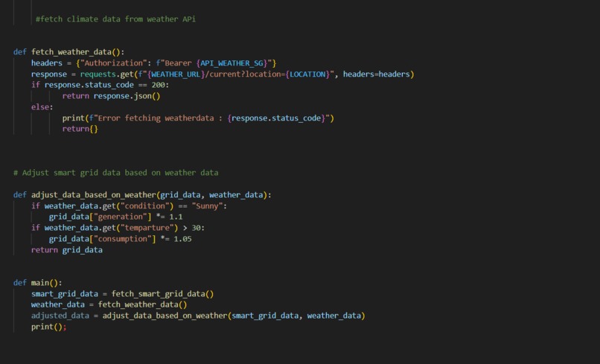Click 'return response.json()' statement
Viewport: 600px width, 364px height.
tap(112, 96)
